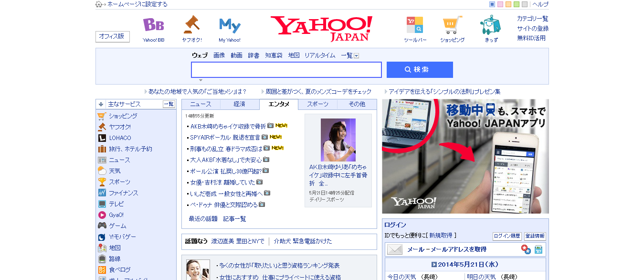This screenshot has height=280, width=644.
Task: Open the きっず robot icon
Action: [x=491, y=25]
